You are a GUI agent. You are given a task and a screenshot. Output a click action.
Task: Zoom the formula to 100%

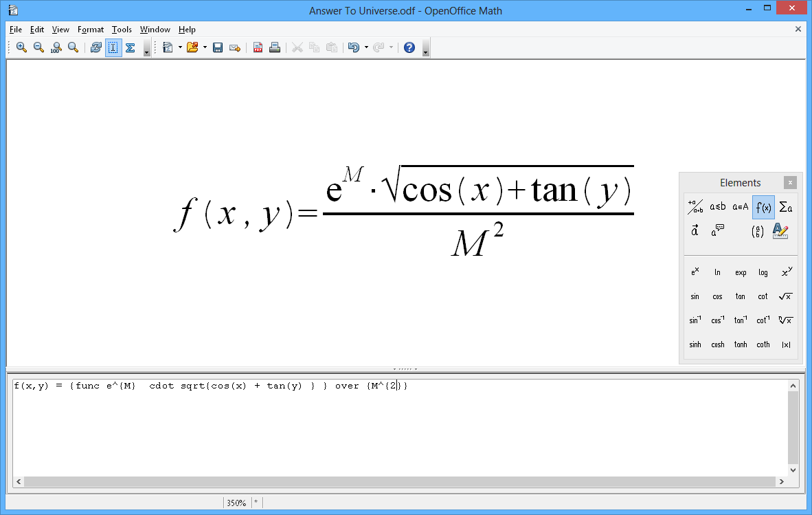(x=55, y=47)
